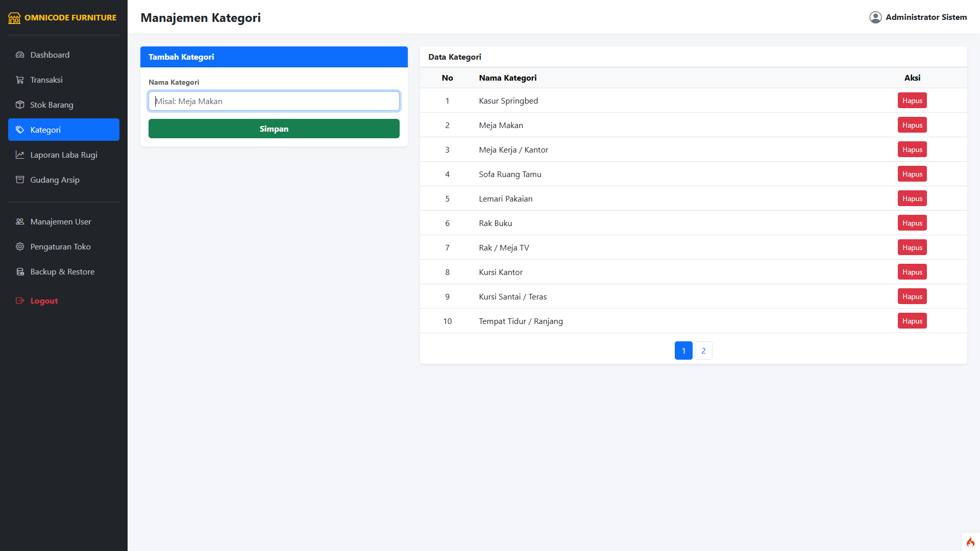The width and height of the screenshot is (980, 551).
Task: Focus the Nama Kategori input field
Action: click(x=274, y=101)
